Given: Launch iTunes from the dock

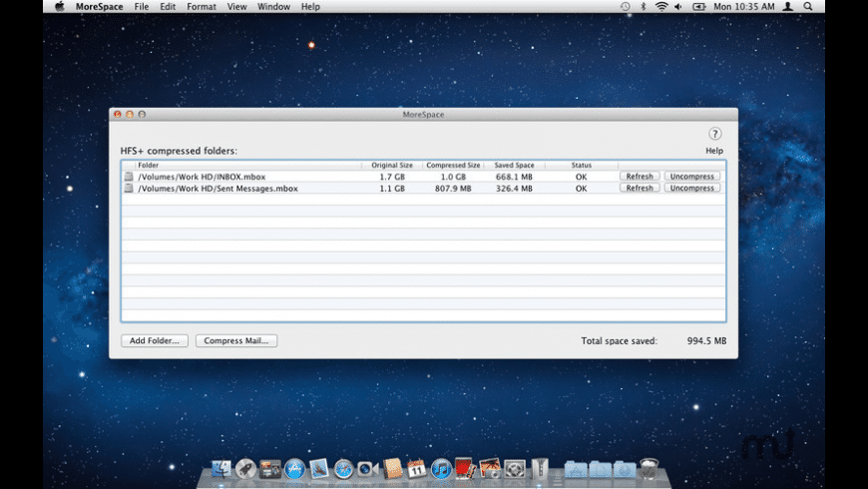Looking at the screenshot, I should pos(441,469).
